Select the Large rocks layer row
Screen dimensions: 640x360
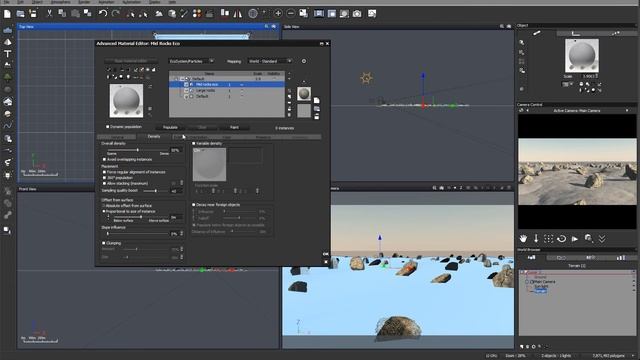[227, 91]
